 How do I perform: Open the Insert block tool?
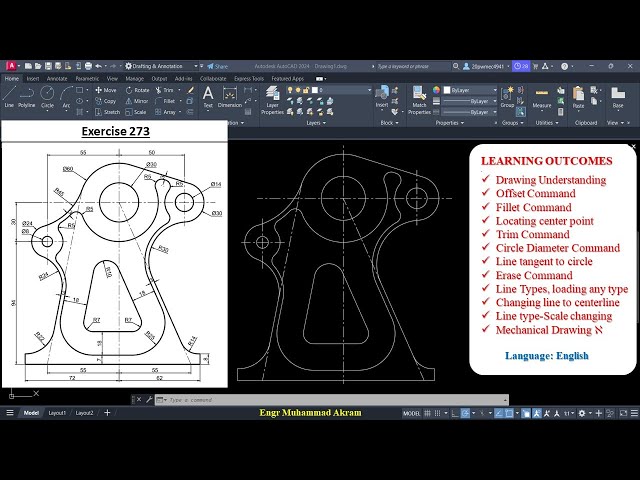coord(382,97)
